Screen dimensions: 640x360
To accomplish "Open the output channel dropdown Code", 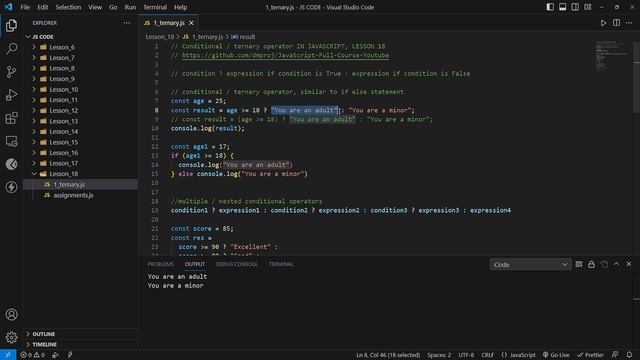I will click(530, 264).
